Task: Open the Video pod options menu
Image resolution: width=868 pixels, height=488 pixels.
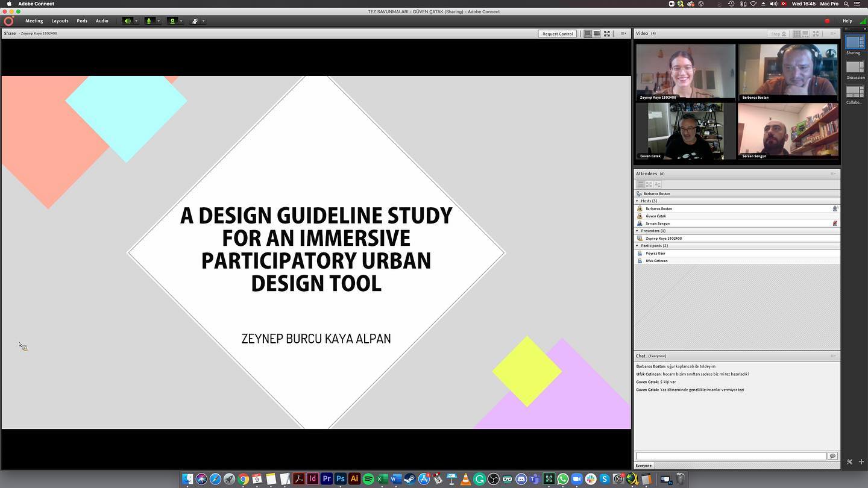Action: (833, 34)
